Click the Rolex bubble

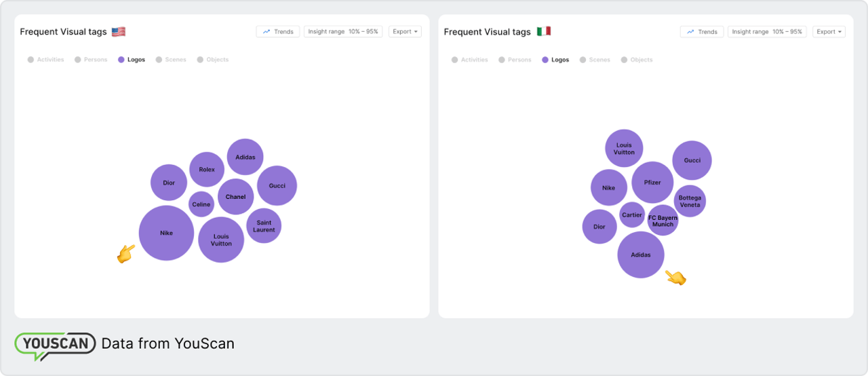pos(207,170)
